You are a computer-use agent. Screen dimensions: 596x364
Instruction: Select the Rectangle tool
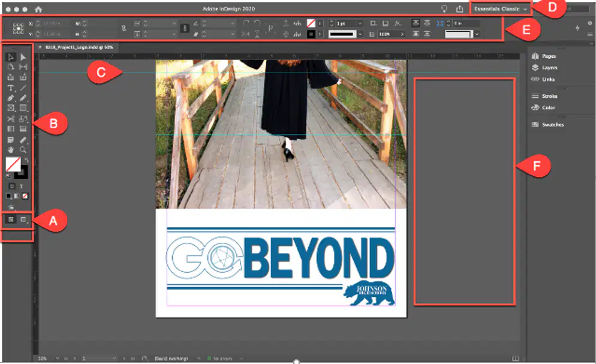point(23,109)
